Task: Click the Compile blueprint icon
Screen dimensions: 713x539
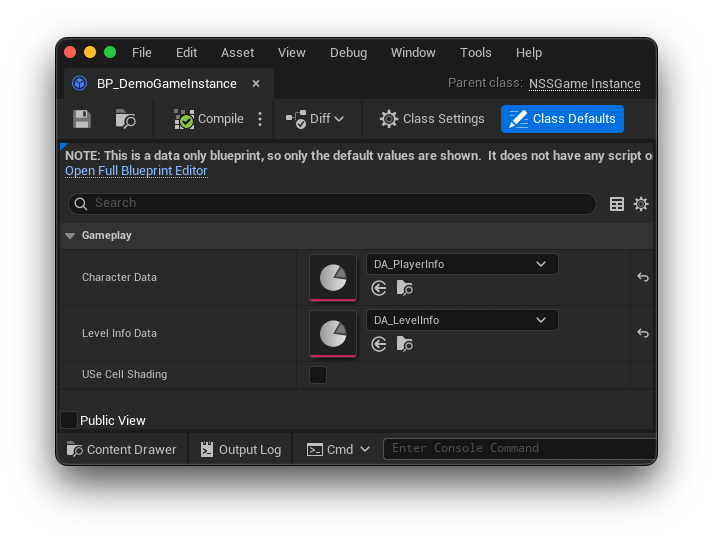Action: point(184,119)
